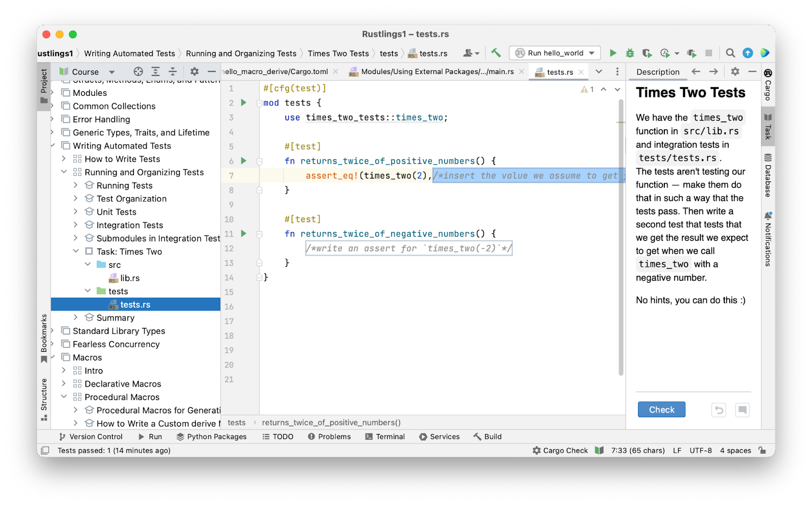The width and height of the screenshot is (812, 506).
Task: Click the blue Check button
Action: (661, 410)
